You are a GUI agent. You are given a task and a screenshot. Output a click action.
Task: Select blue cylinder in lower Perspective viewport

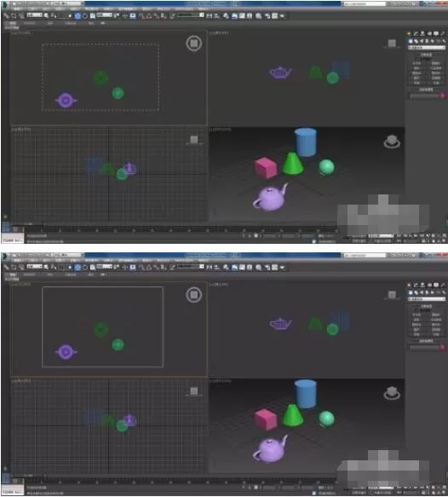(x=306, y=393)
